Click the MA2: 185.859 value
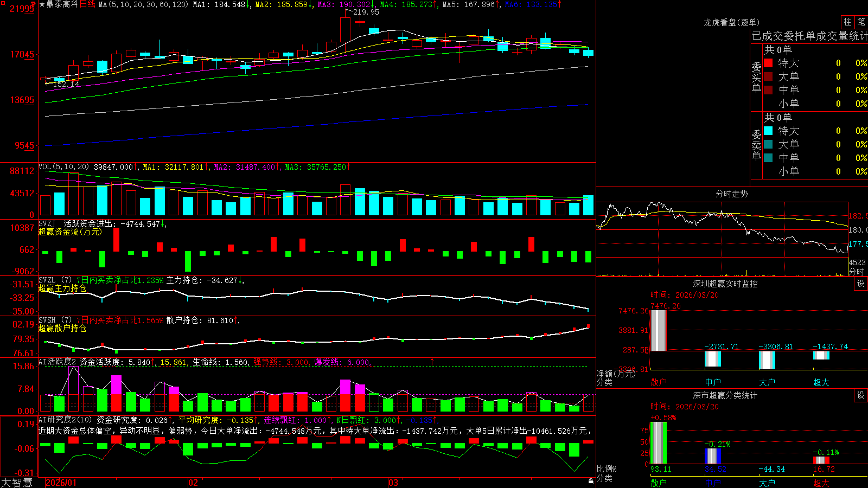 pos(281,4)
